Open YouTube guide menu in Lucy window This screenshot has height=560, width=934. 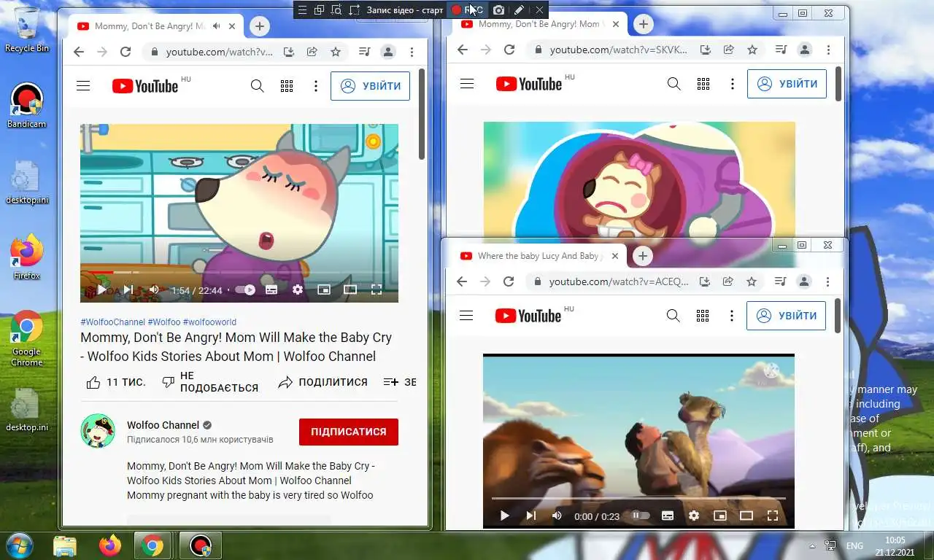[x=466, y=316]
